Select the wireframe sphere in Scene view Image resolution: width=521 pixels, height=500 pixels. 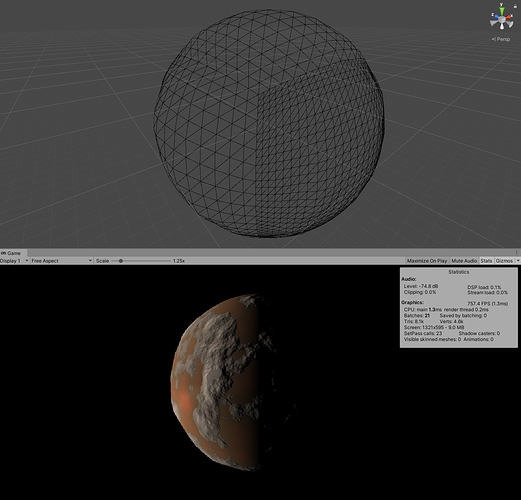[269, 123]
